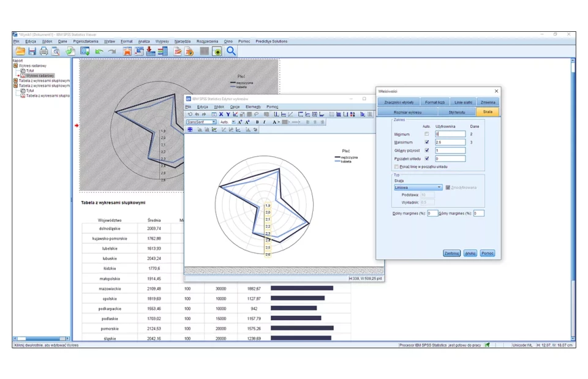
Task: Toggle Auto checkbox for Maksimum
Action: click(427, 142)
